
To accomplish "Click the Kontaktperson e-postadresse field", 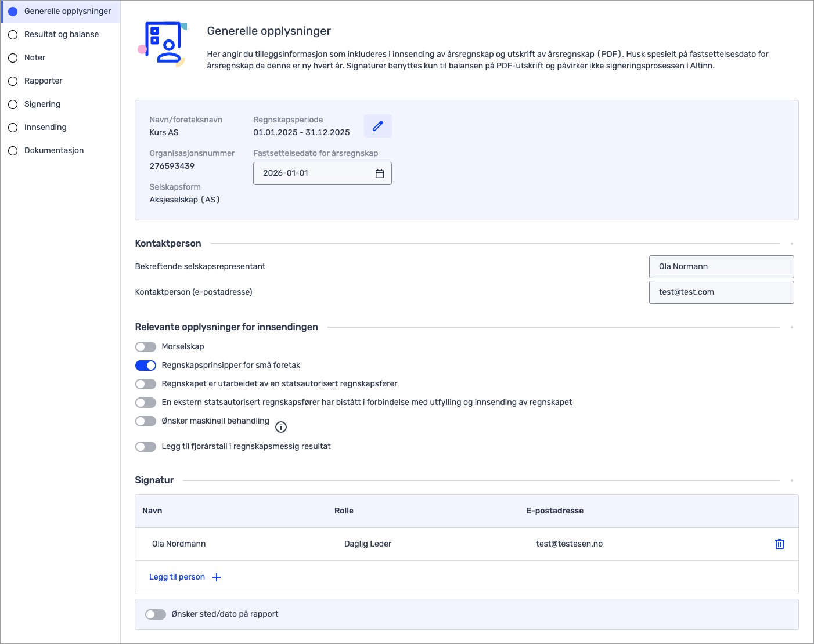I will [721, 292].
